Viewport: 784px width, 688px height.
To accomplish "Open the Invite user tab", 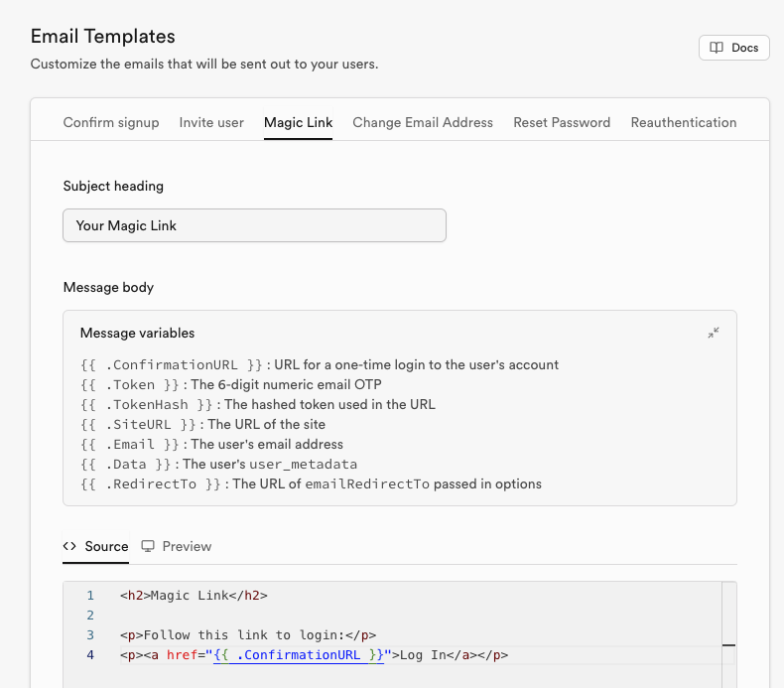I will [211, 123].
